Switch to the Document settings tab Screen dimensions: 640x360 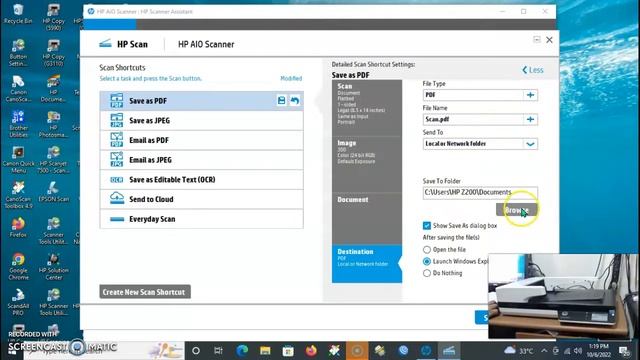(367, 218)
